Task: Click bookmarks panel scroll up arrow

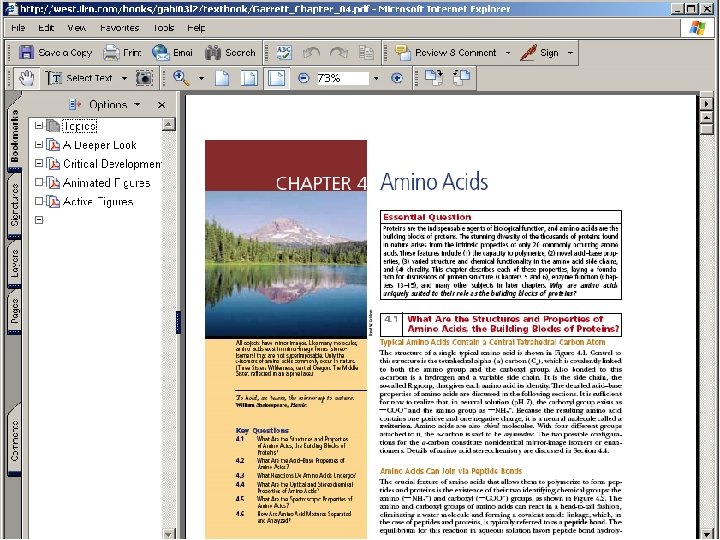Action: pos(169,124)
